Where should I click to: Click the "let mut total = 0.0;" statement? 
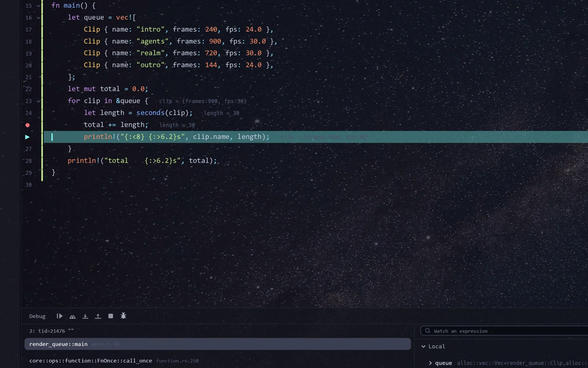[x=108, y=89]
